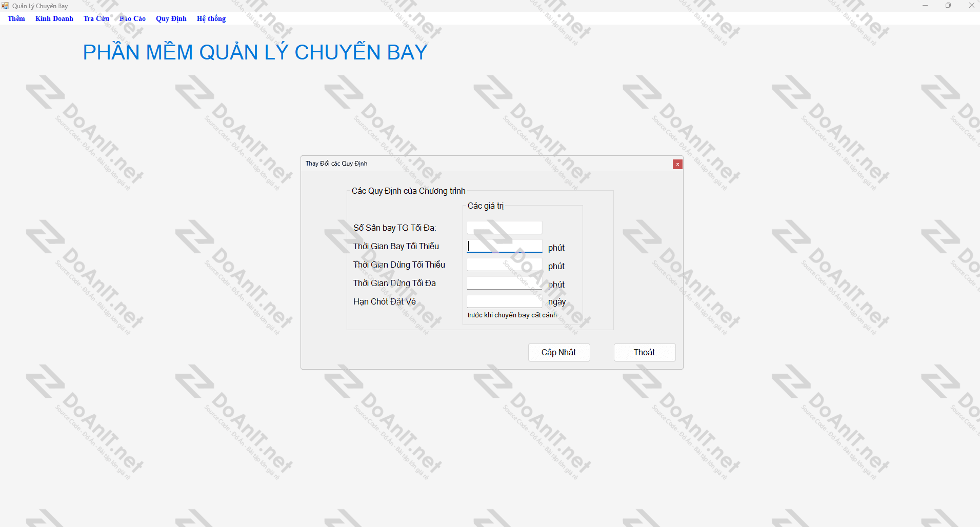Viewport: 980px width, 527px height.
Task: Click the 'Số Sân bay TG Tối Đa:' label
Action: click(x=395, y=228)
